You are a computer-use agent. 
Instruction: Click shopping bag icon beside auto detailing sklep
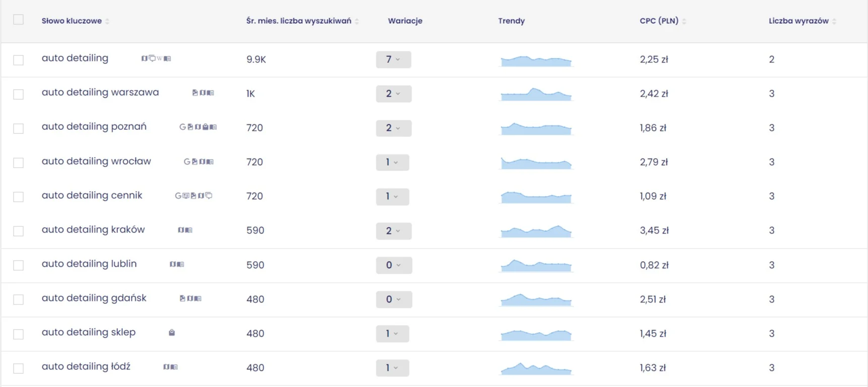point(172,332)
